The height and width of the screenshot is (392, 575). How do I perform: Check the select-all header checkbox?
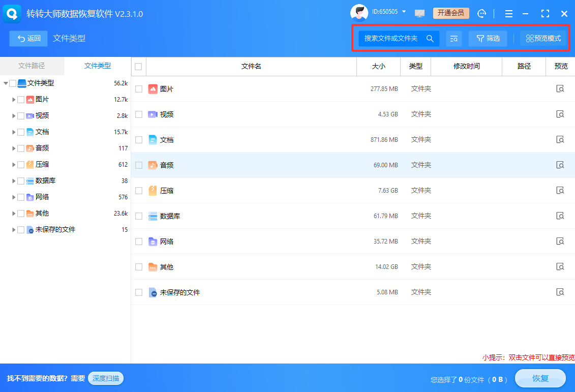138,67
